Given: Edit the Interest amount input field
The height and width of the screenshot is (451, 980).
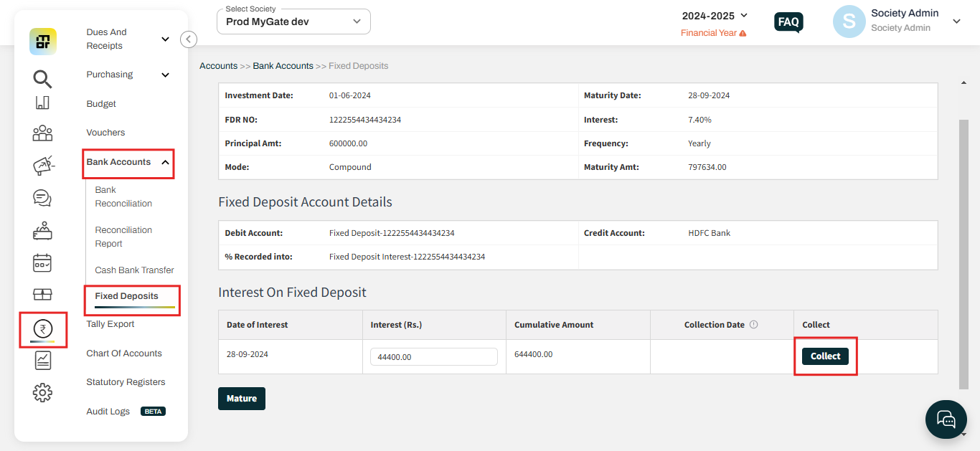Looking at the screenshot, I should click(433, 356).
